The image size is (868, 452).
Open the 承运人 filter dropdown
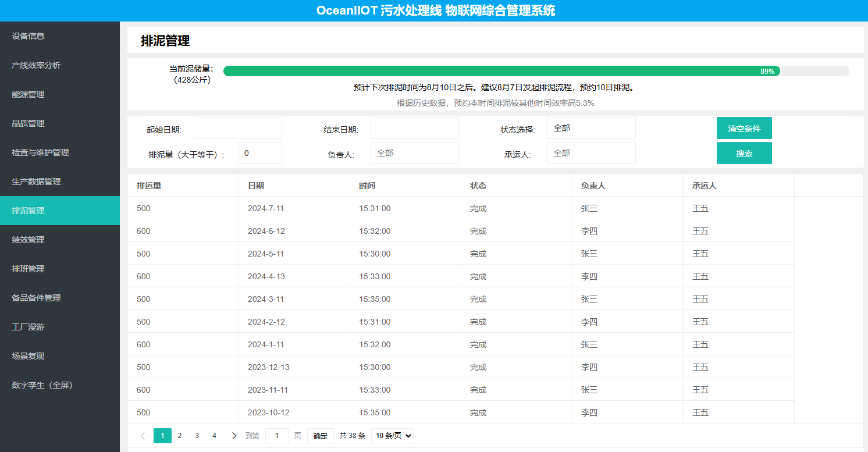pos(591,153)
